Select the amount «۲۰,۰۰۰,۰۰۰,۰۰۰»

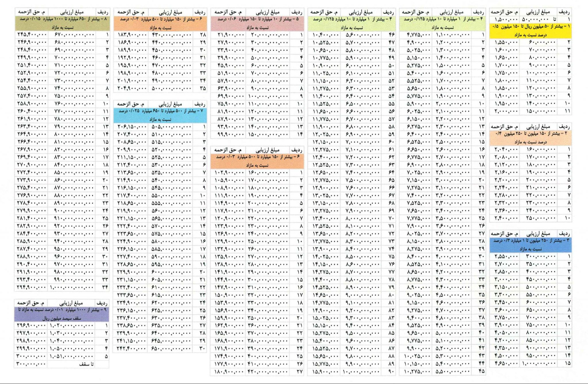click(270, 34)
